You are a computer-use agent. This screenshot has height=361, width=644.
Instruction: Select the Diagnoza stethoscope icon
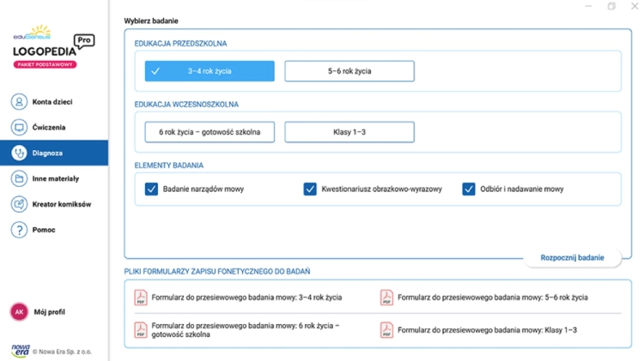(19, 153)
